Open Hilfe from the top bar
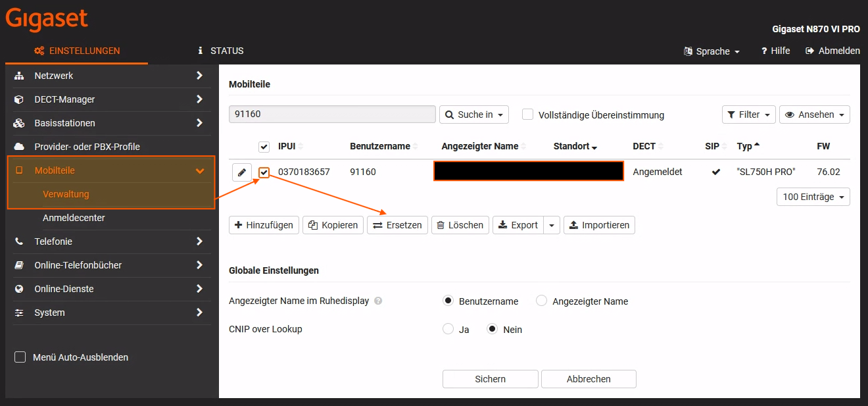The image size is (868, 406). point(775,51)
